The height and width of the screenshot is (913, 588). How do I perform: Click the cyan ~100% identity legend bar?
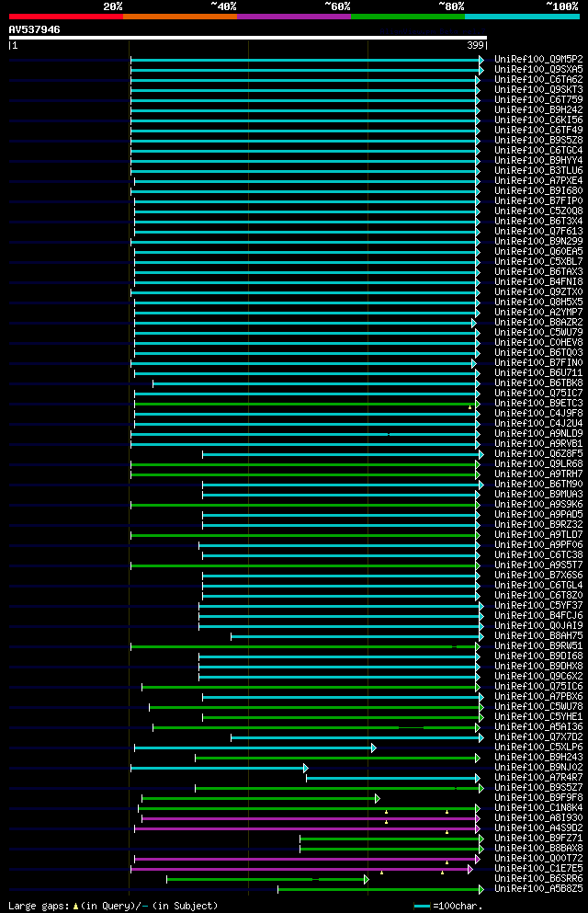[522, 17]
